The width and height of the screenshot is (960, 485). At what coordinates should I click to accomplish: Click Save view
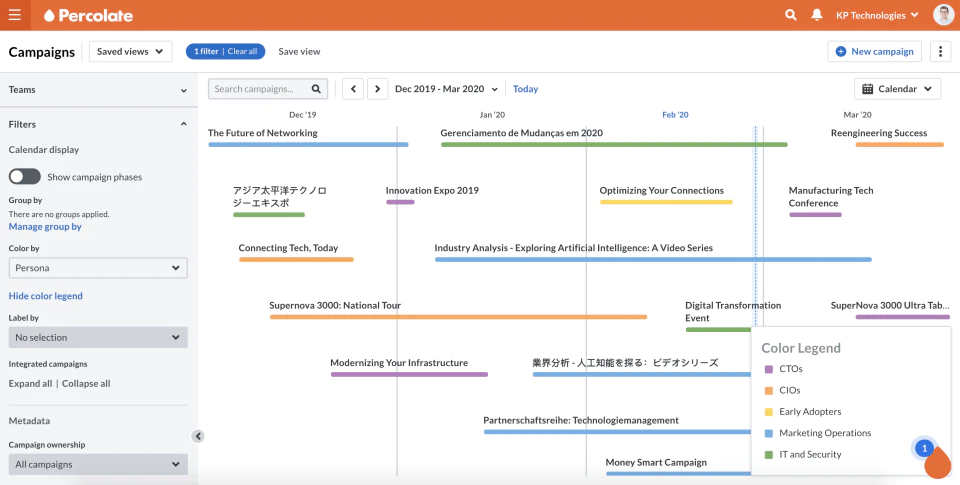[299, 51]
